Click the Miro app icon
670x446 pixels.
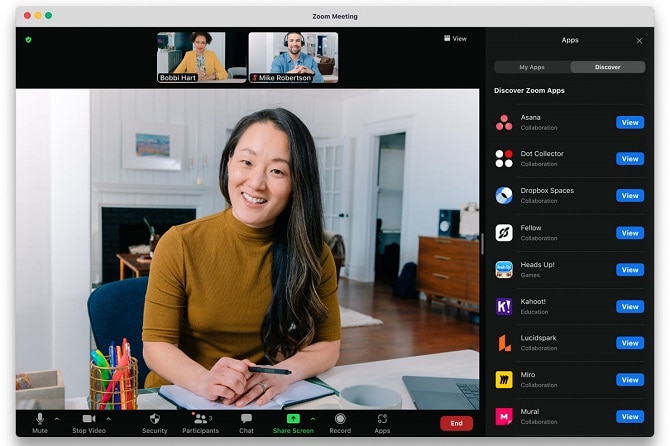[504, 380]
